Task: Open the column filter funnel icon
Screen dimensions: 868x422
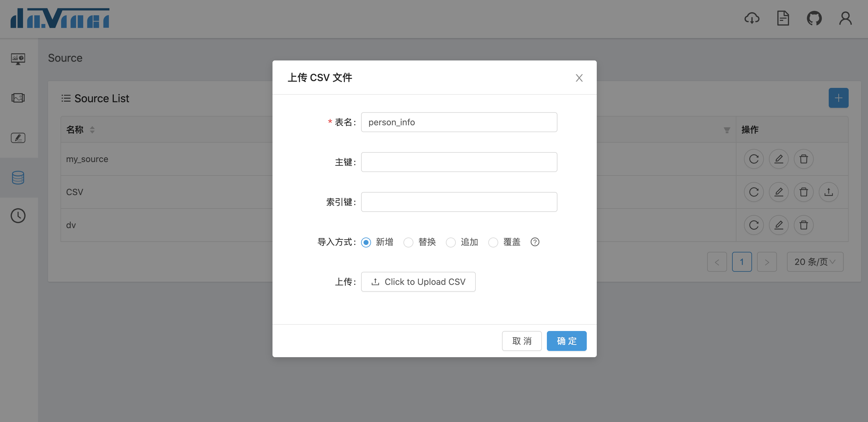Action: (727, 130)
